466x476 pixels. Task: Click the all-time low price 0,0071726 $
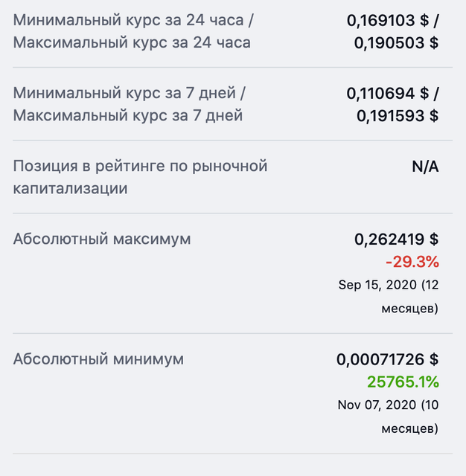pyautogui.click(x=387, y=359)
